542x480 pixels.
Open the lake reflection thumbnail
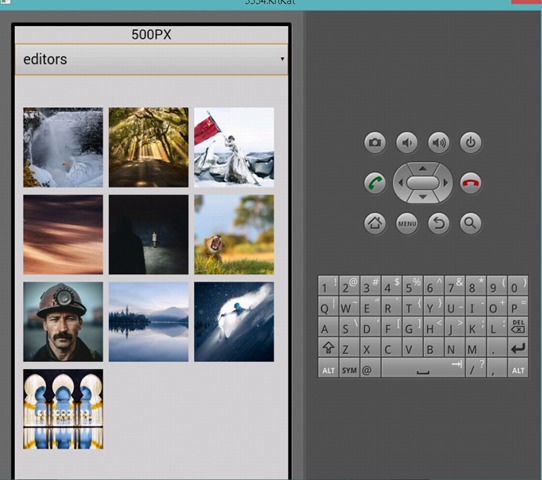149,322
